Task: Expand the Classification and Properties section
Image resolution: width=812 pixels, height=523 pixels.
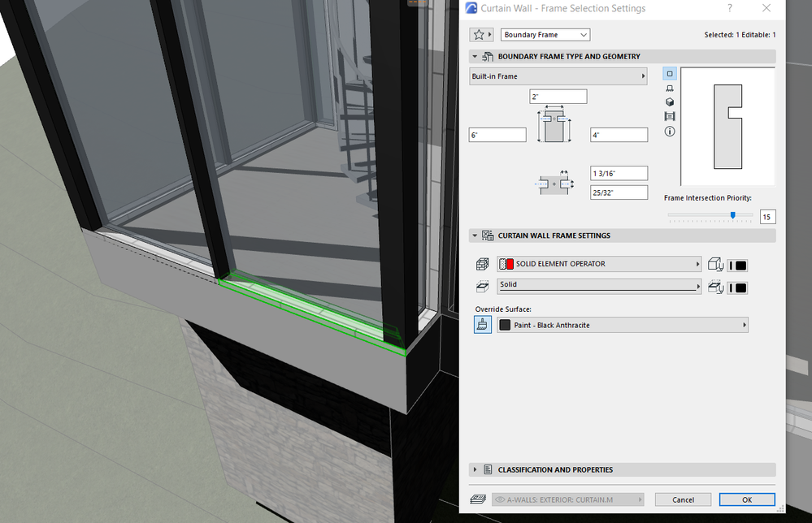Action: pos(475,469)
